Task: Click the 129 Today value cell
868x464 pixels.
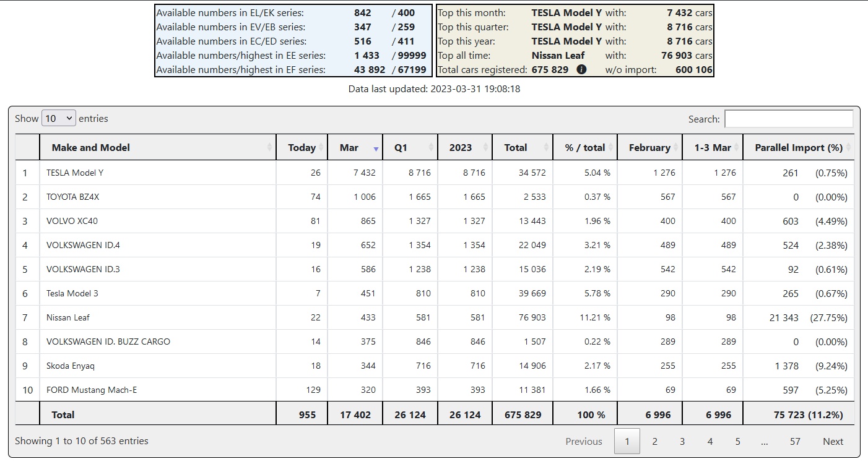Action: 302,390
